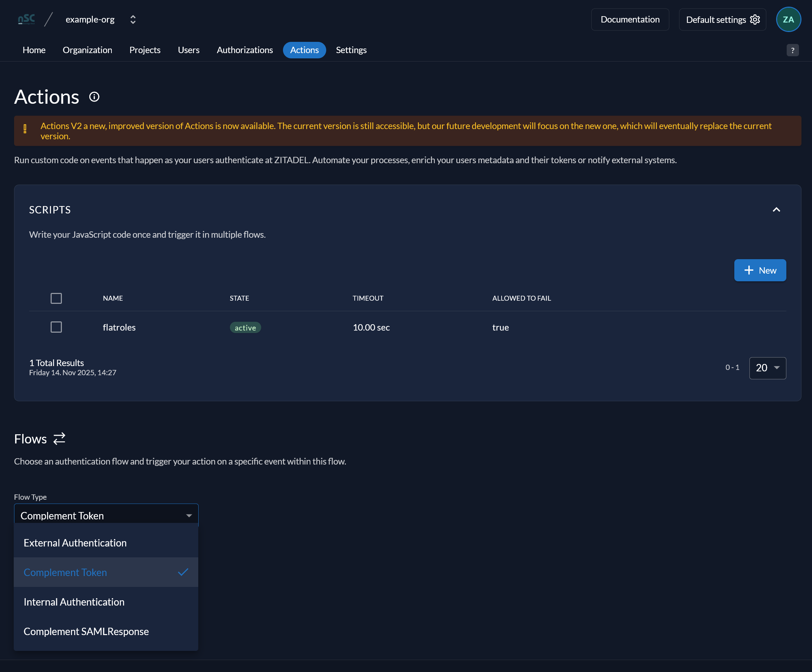Click the Flows swap arrows icon
812x672 pixels.
pos(59,439)
